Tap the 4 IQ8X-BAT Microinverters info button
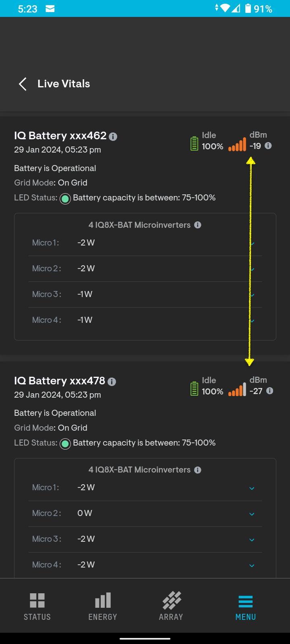The width and height of the screenshot is (290, 644). 198,225
